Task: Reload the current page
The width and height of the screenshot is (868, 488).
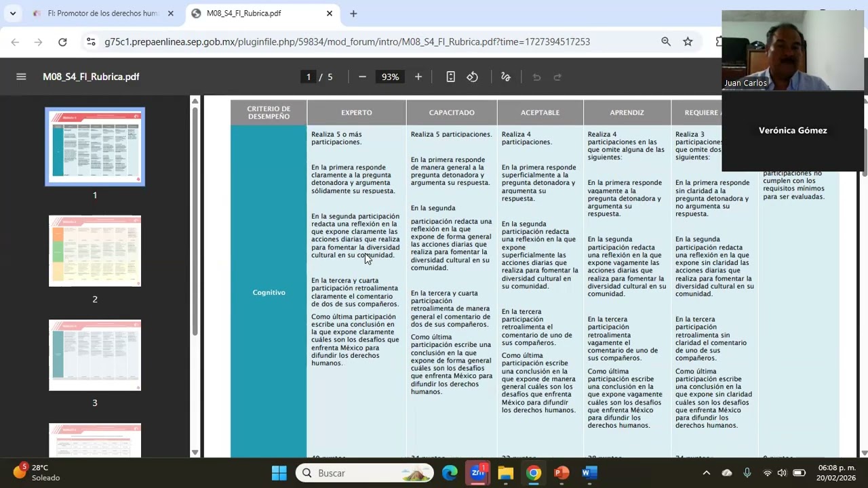Action: (62, 42)
